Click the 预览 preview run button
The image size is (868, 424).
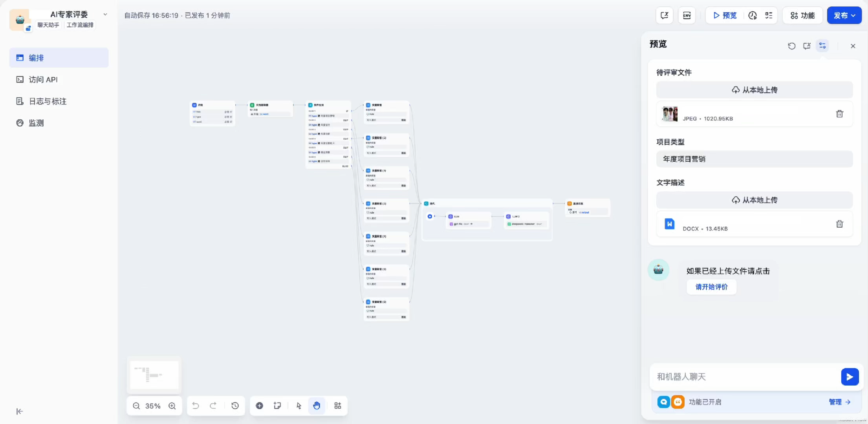pyautogui.click(x=725, y=15)
